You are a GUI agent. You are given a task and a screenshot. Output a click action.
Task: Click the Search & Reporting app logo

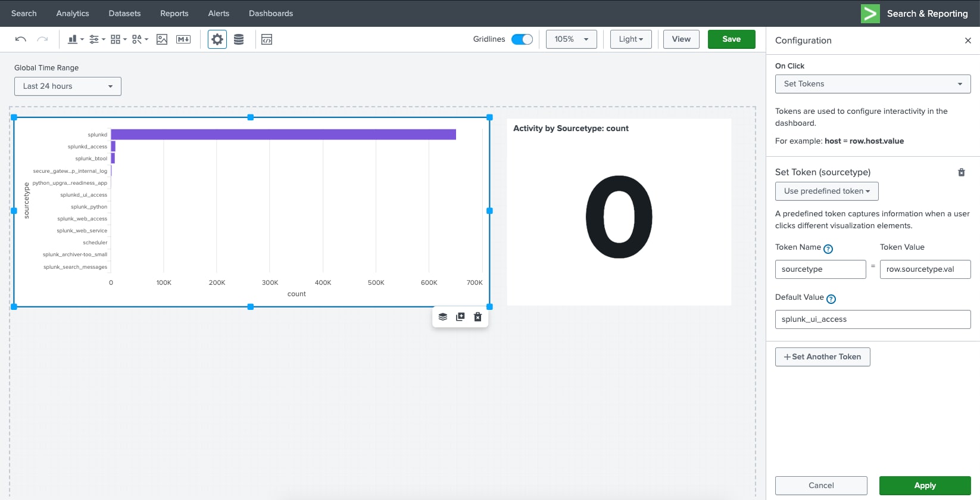(x=870, y=13)
